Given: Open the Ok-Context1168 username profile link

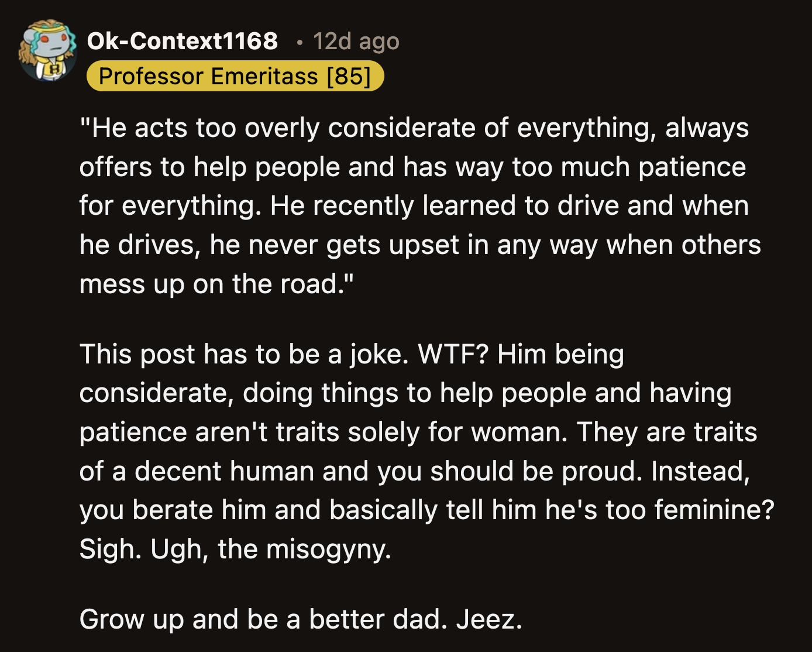Looking at the screenshot, I should point(183,41).
